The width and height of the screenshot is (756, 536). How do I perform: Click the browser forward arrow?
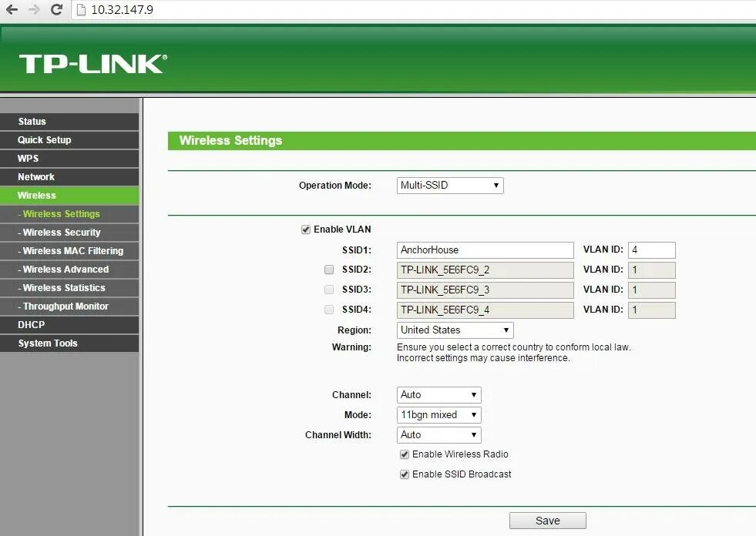pos(34,9)
